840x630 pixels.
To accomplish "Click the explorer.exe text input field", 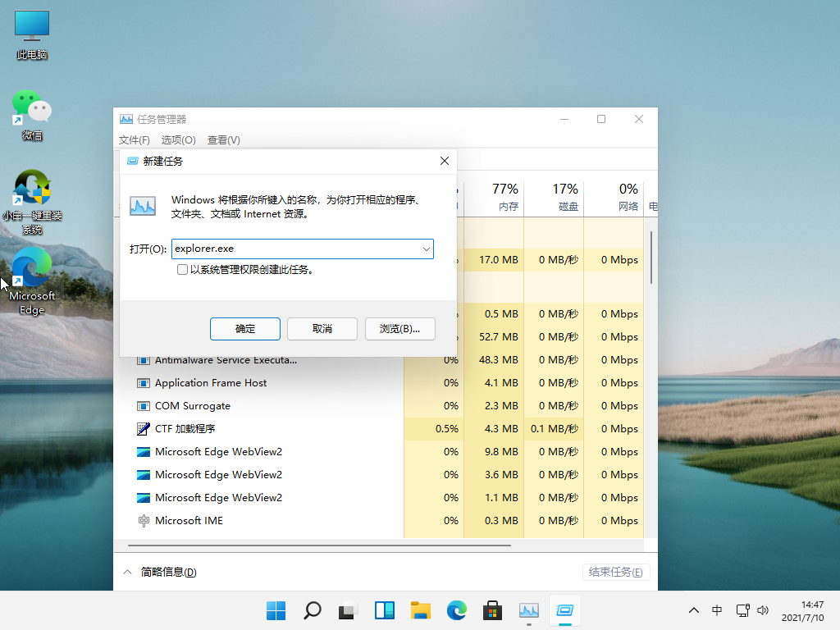I will pos(295,249).
